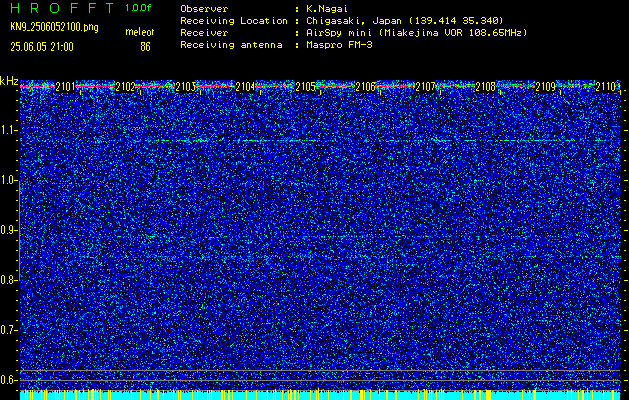
Task: Click the kHz axis unit label
Action: [9, 81]
